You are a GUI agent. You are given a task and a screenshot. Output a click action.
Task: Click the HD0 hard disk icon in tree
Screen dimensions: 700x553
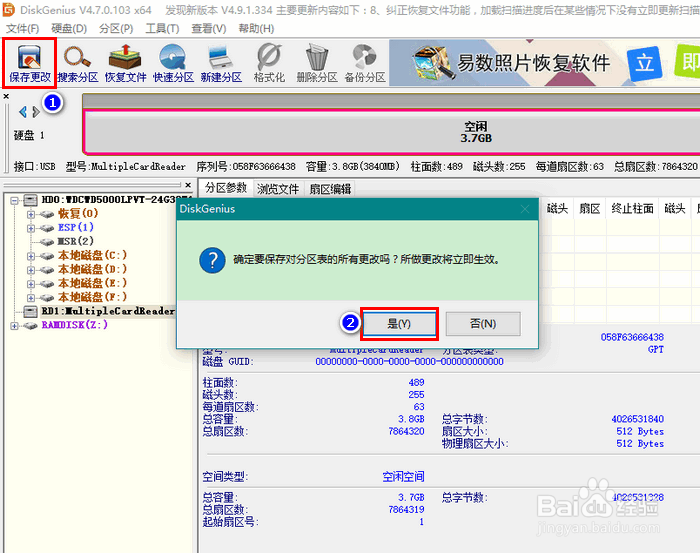(30, 200)
